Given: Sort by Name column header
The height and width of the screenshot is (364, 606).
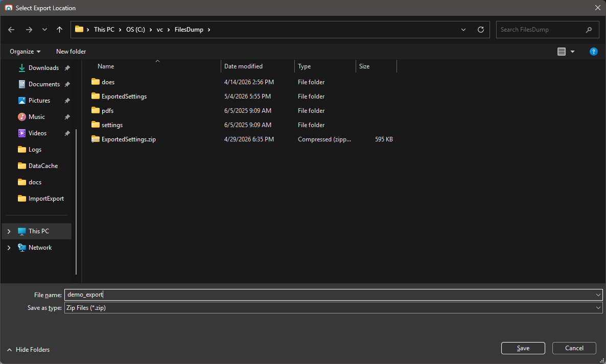Looking at the screenshot, I should point(106,66).
